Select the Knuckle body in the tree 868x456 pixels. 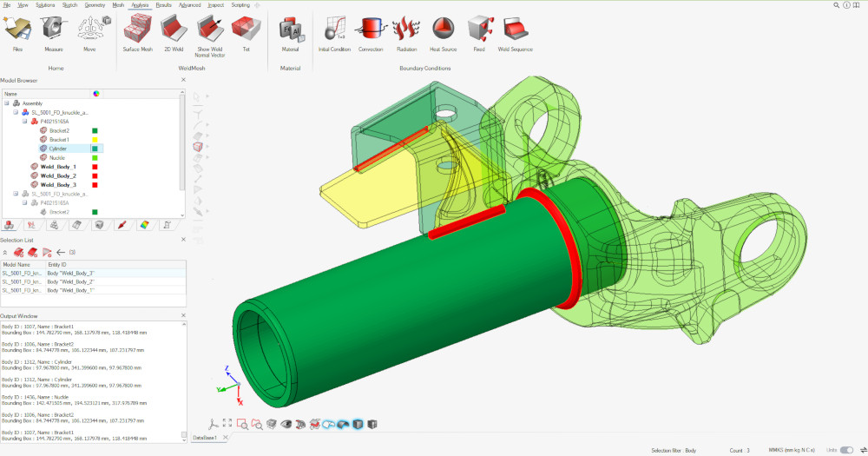click(57, 157)
